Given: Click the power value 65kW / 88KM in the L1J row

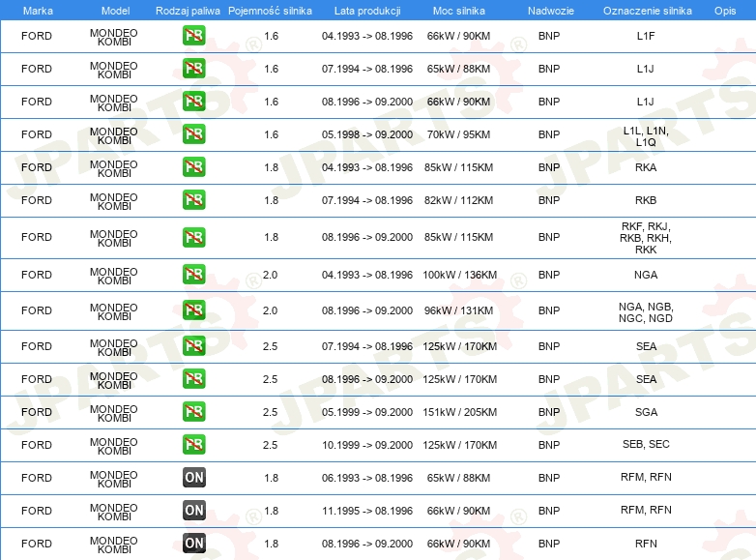Looking at the screenshot, I should 458,69.
